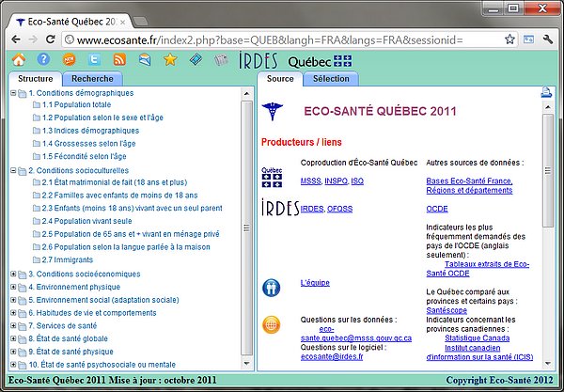
Task: Open folder 1.1 Population totale
Action: click(71, 104)
